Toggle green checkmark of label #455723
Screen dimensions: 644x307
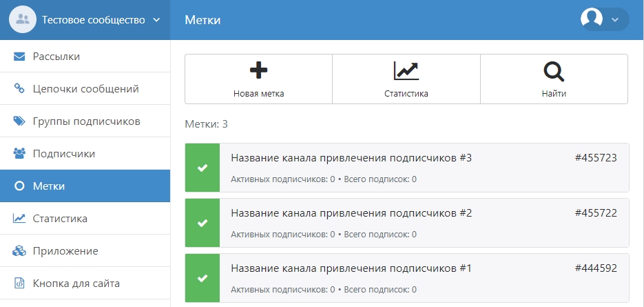(202, 168)
